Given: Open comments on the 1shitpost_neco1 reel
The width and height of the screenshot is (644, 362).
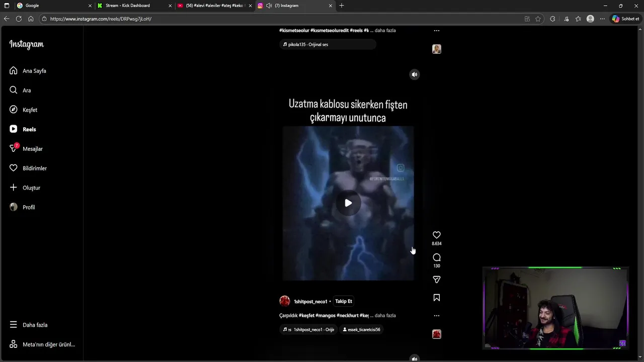Looking at the screenshot, I should pyautogui.click(x=437, y=257).
